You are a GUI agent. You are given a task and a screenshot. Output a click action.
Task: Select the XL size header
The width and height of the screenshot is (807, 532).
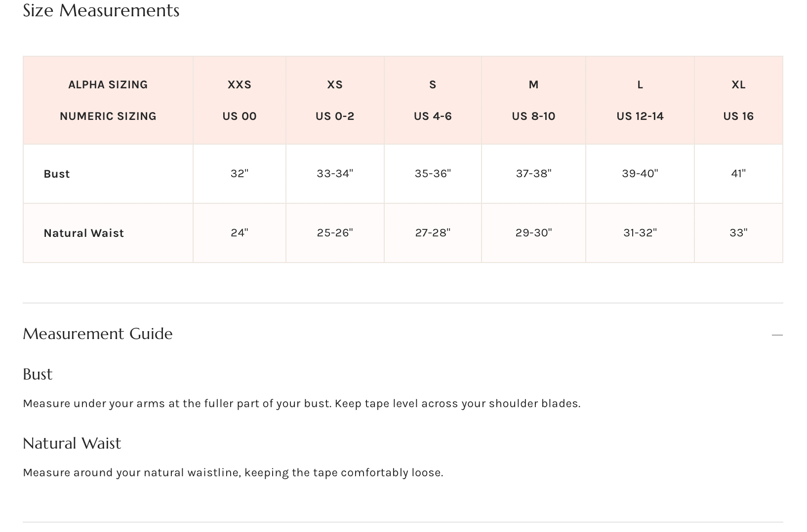click(738, 85)
